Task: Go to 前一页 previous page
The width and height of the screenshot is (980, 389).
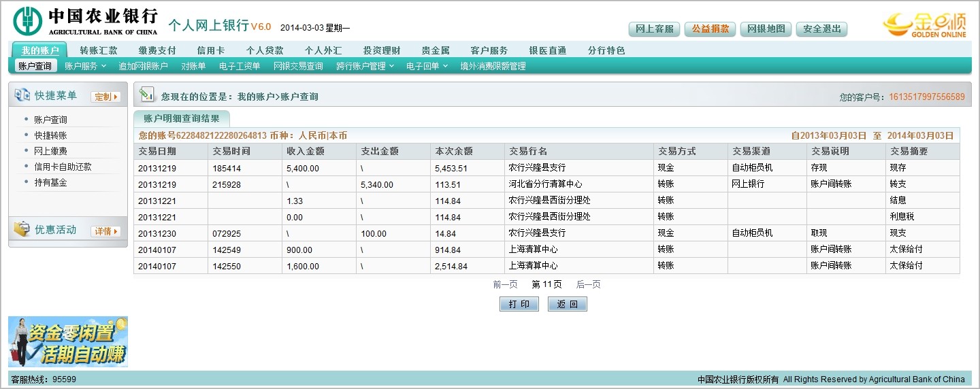Action: 505,284
